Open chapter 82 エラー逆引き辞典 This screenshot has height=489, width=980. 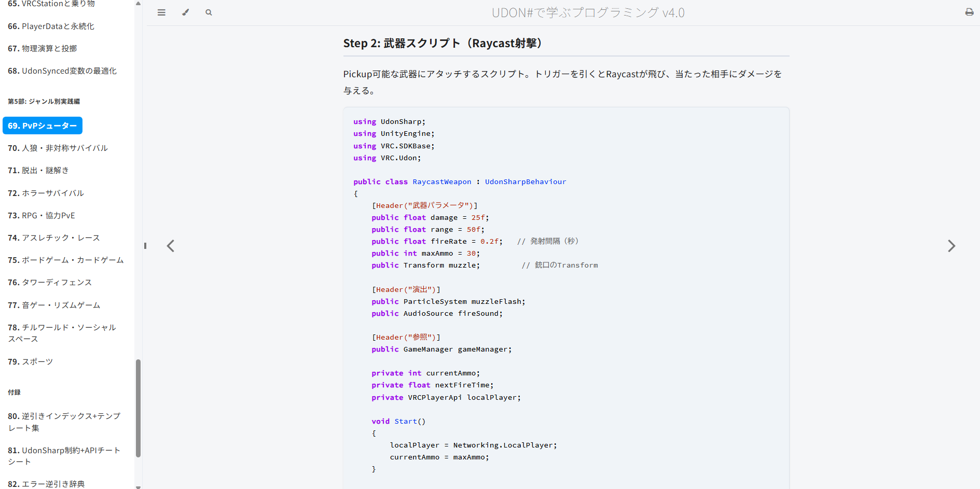tap(46, 484)
